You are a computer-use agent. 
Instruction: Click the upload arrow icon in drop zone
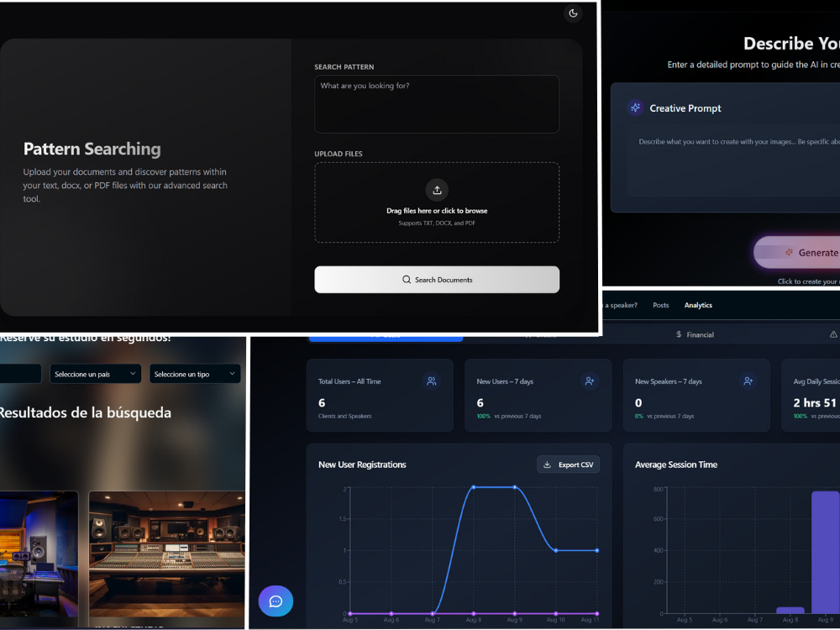point(437,190)
